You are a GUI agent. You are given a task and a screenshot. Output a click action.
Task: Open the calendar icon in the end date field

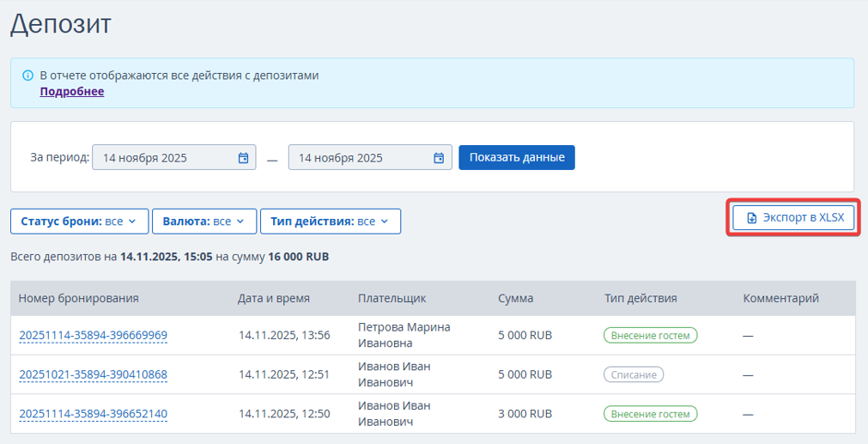click(439, 158)
